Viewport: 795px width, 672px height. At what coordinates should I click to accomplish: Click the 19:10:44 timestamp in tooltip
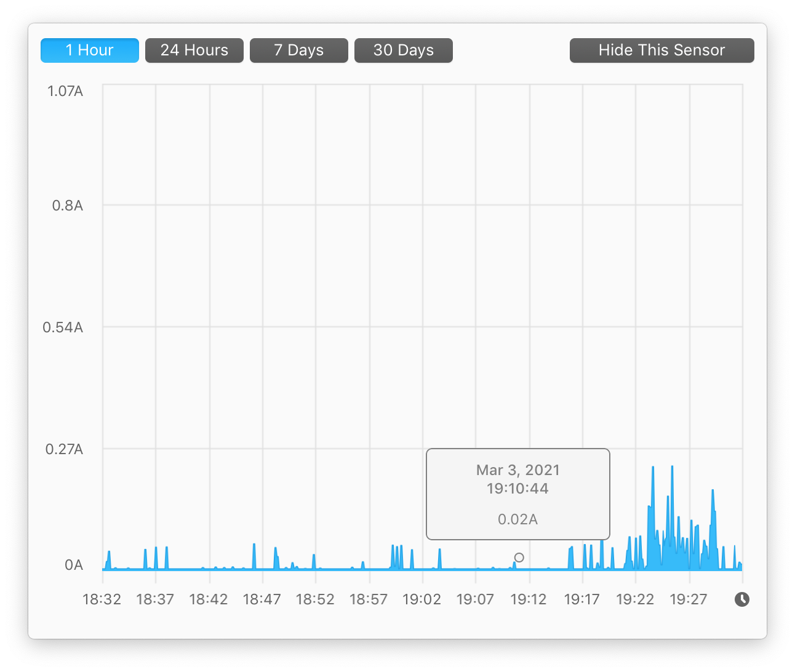pyautogui.click(x=518, y=489)
